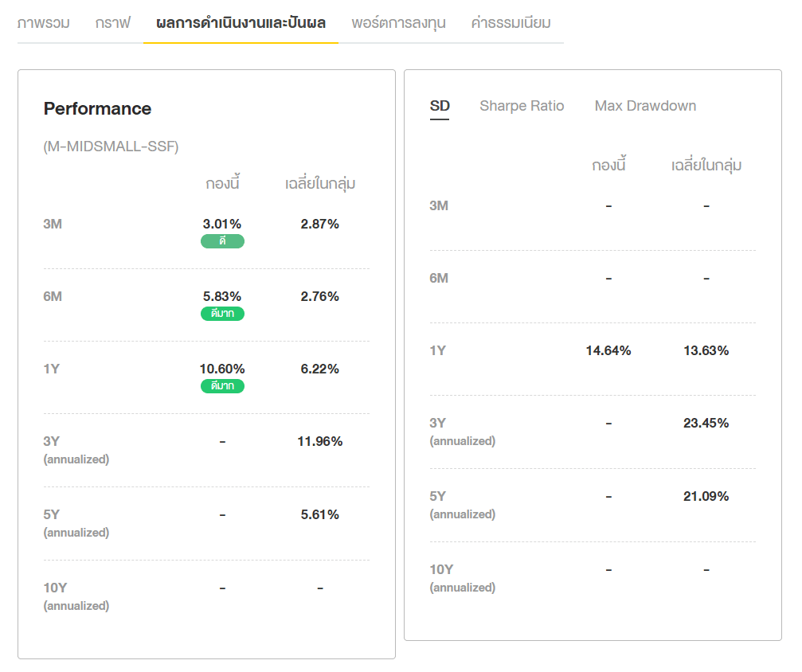This screenshot has height=672, width=802.
Task: Click the 1Y fund SD value 14.64%
Action: pyautogui.click(x=608, y=350)
